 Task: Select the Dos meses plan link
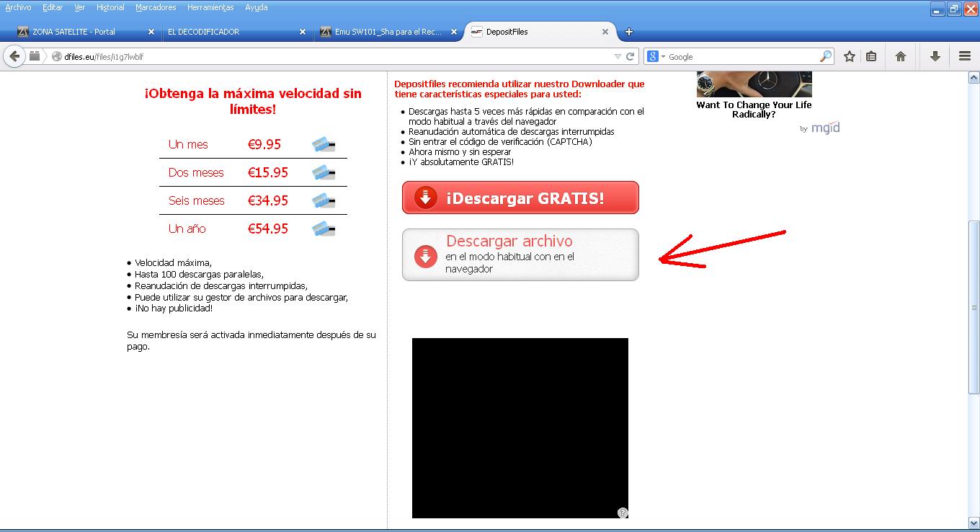(196, 172)
